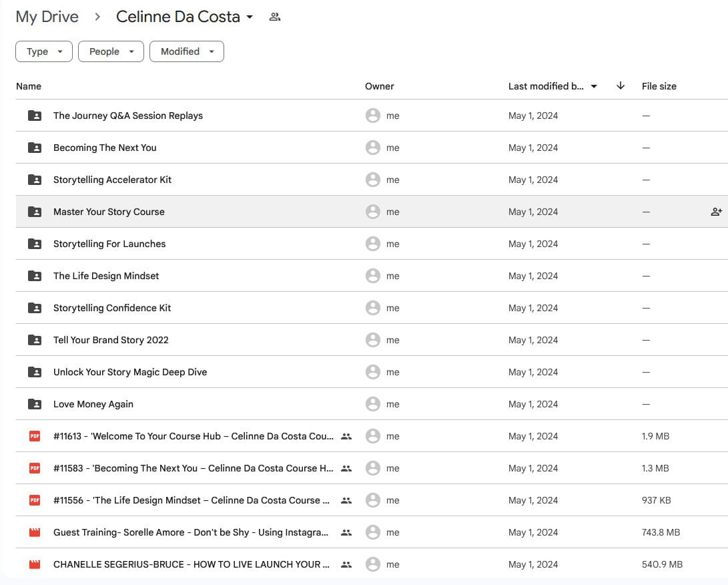728x585 pixels.
Task: Open the Last modified by column dropdown
Action: [x=594, y=86]
